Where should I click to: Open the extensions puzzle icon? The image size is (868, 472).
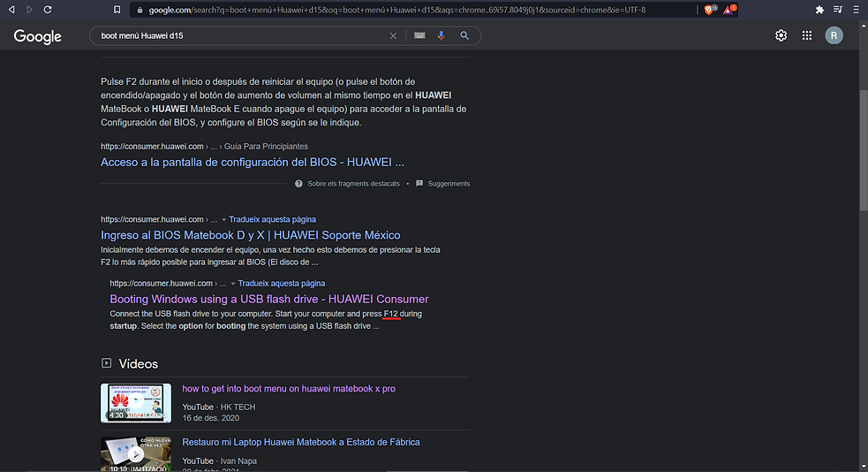tap(819, 10)
